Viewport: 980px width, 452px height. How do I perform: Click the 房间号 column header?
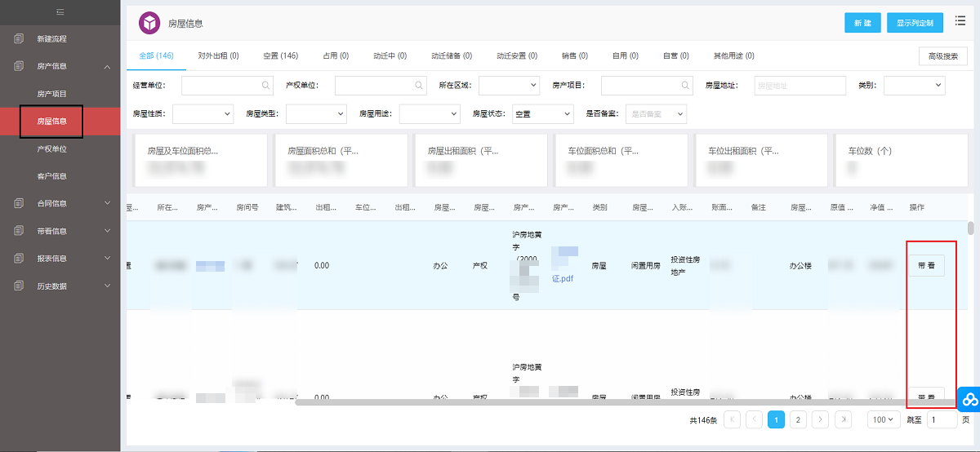247,207
